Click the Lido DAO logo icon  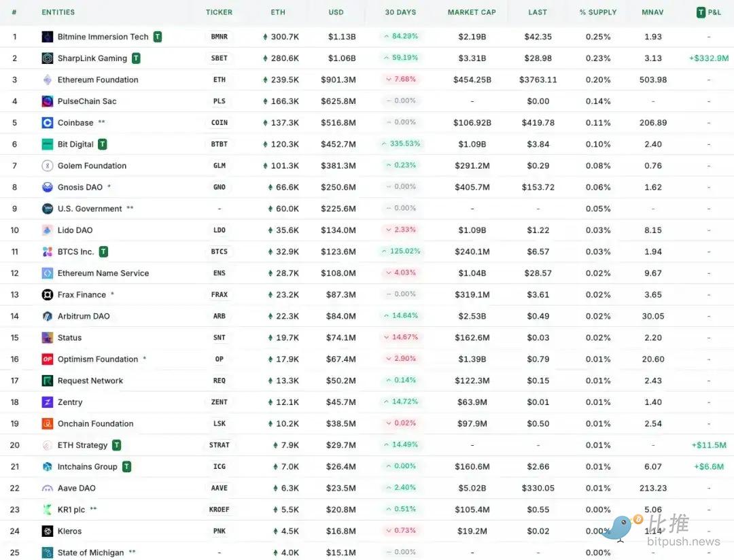pos(48,230)
